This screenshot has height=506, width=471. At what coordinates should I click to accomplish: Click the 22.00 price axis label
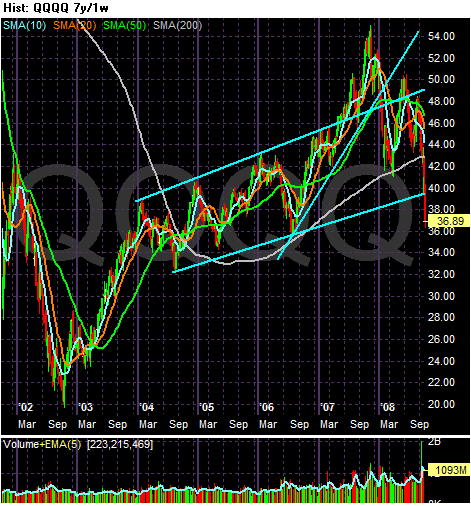[441, 382]
